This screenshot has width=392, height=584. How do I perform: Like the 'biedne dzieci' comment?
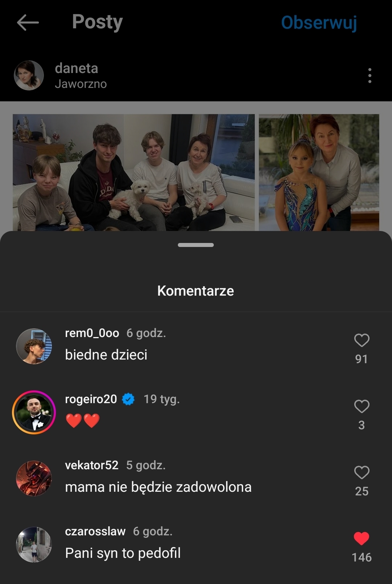pos(362,341)
